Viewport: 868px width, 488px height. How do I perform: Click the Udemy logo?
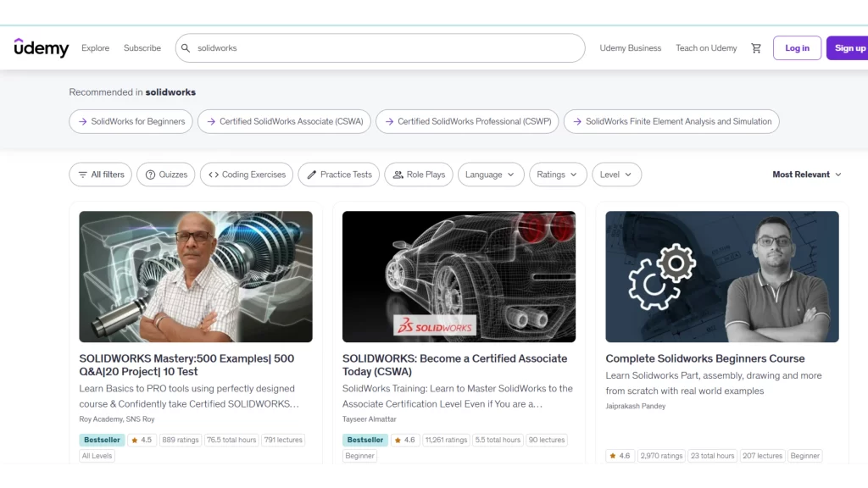(x=42, y=47)
